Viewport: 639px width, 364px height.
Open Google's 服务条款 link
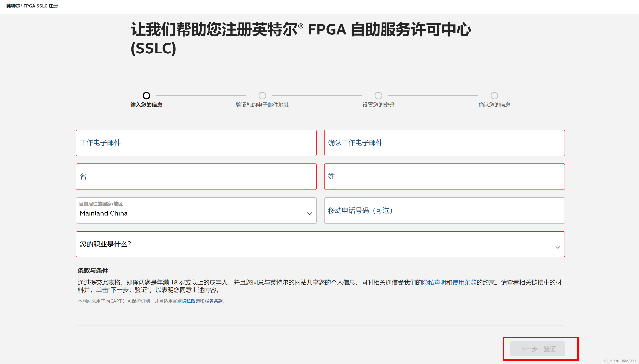[x=214, y=301]
